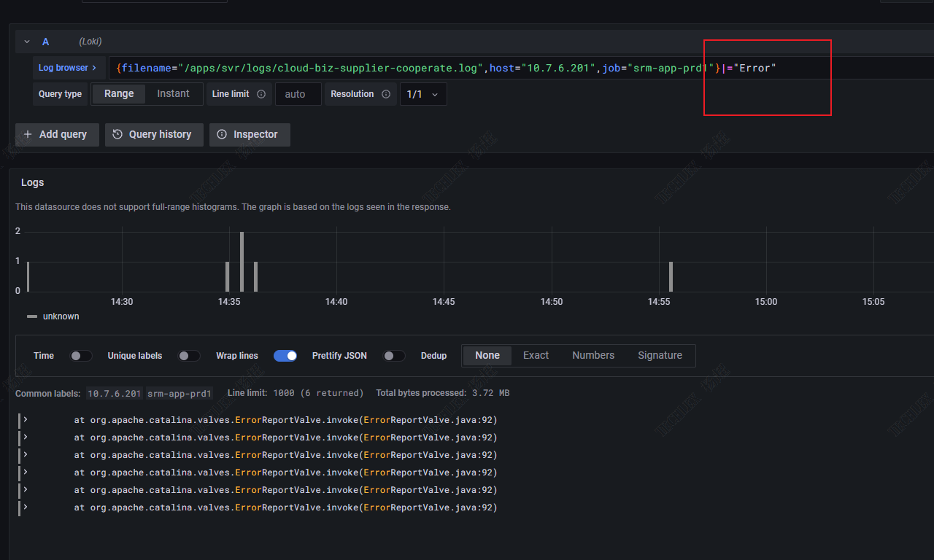Expand the fifth ErrorReportValve log row
This screenshot has width=934, height=560.
point(26,489)
